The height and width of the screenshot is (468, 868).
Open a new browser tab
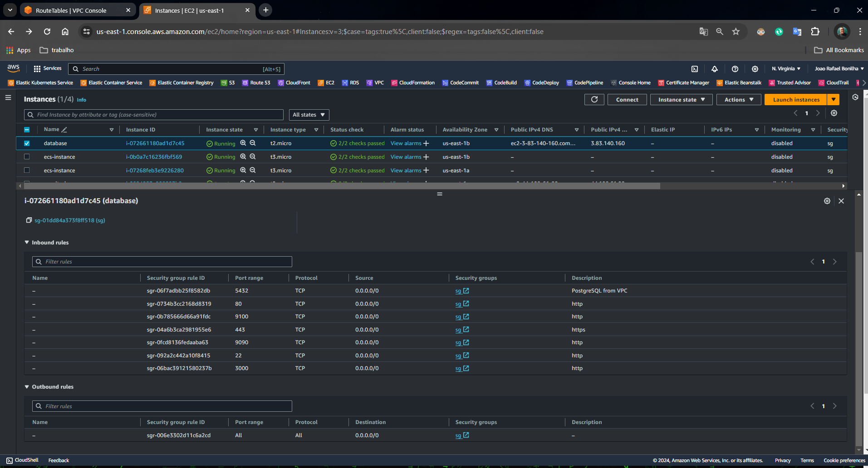click(x=266, y=10)
